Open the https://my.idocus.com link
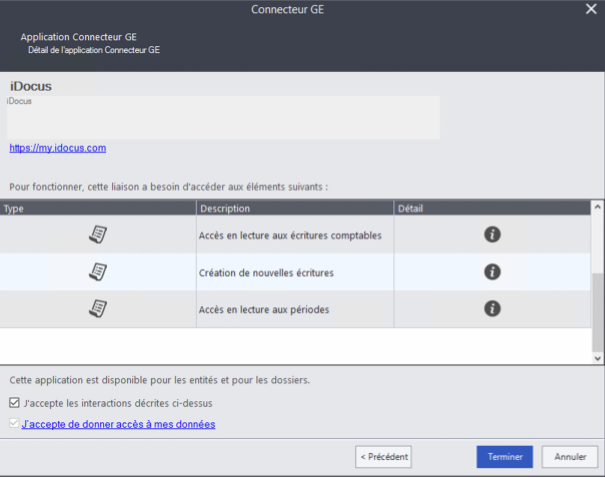 [58, 148]
